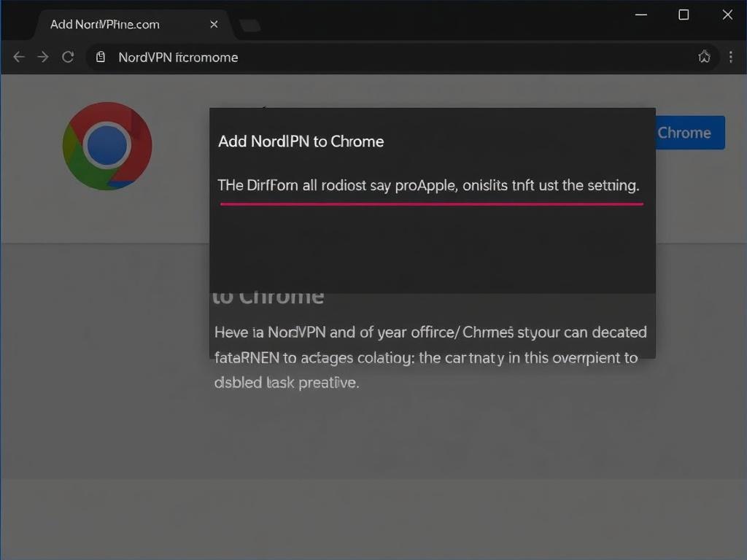Open a new tab with the tab button
This screenshot has width=747, height=560.
click(x=249, y=25)
